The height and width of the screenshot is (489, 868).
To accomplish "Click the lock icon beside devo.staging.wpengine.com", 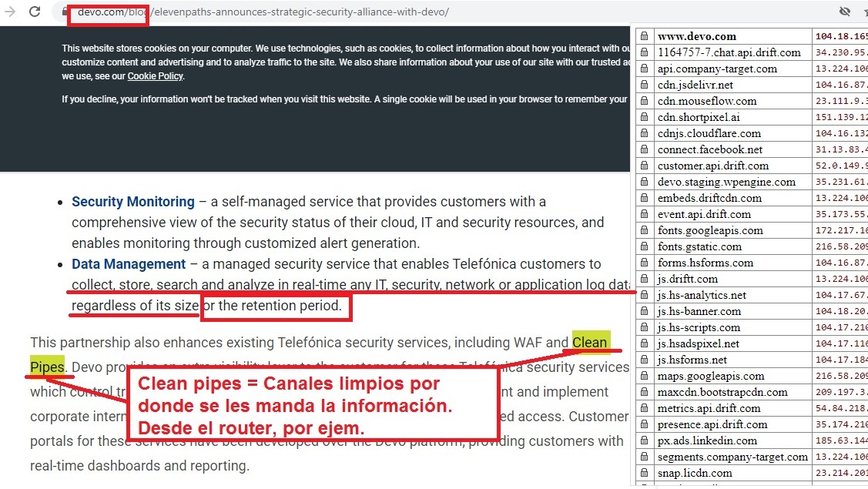I will (645, 182).
